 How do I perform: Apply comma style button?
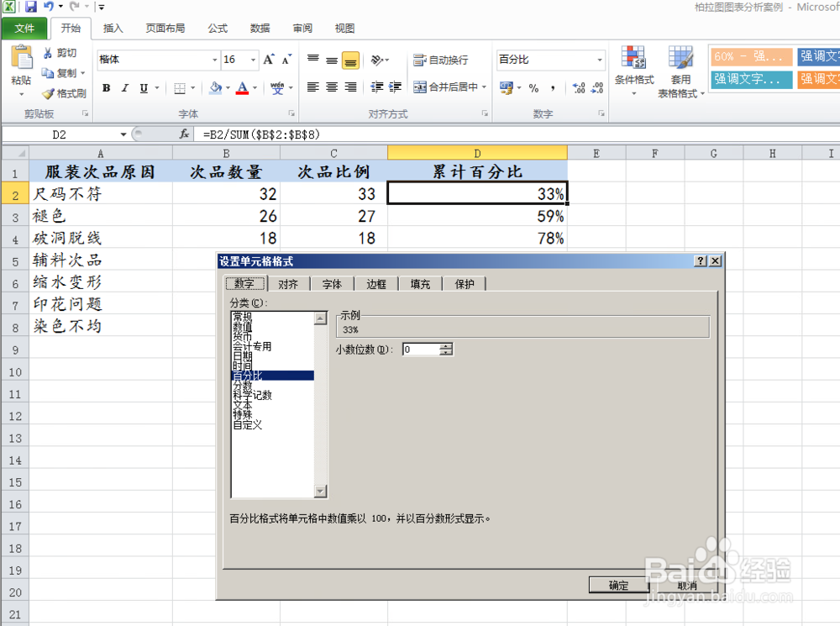click(553, 88)
